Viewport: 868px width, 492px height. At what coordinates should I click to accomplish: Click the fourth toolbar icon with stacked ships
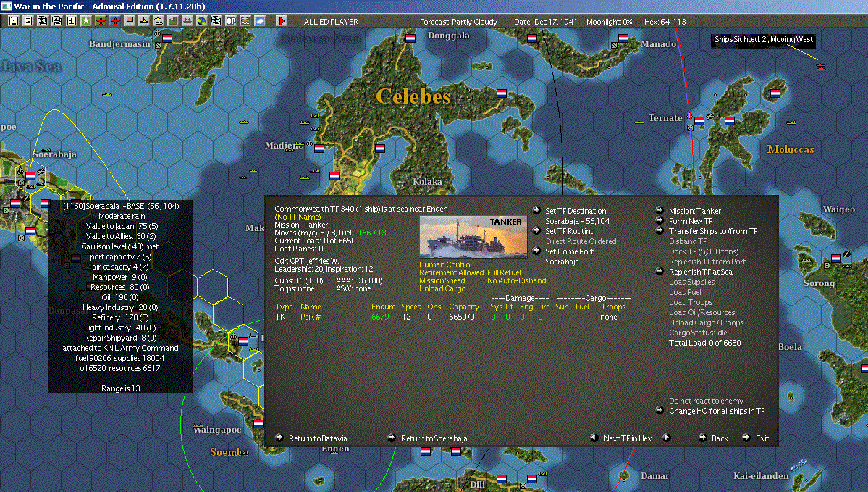click(x=57, y=21)
